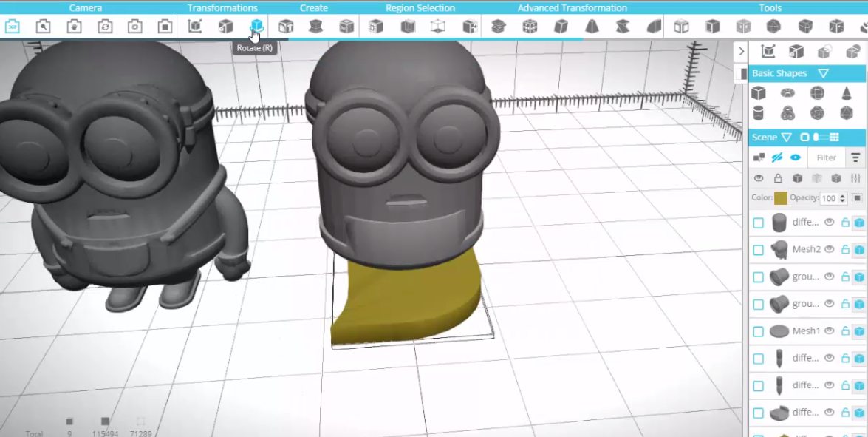Image resolution: width=868 pixels, height=437 pixels.
Task: Click the blue eye visible-objects filter
Action: coord(796,157)
